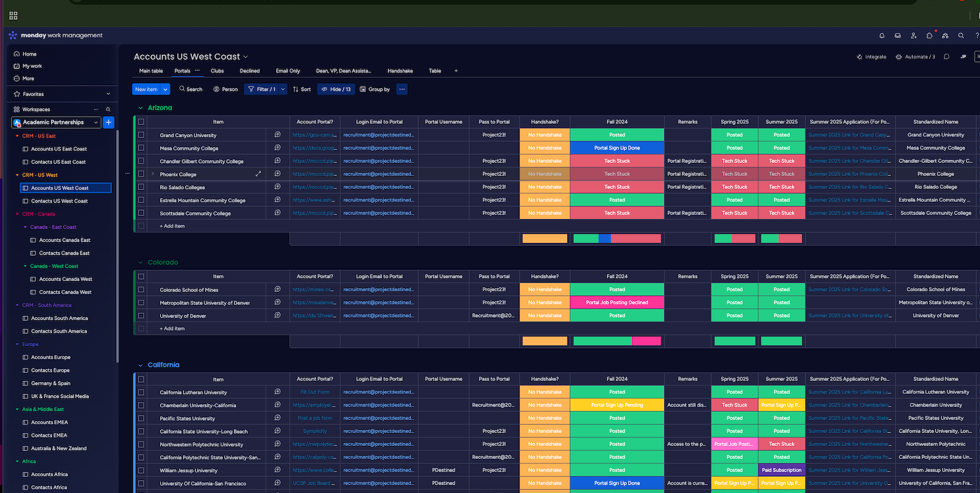
Task: Check the California Lutheran University box
Action: point(141,392)
